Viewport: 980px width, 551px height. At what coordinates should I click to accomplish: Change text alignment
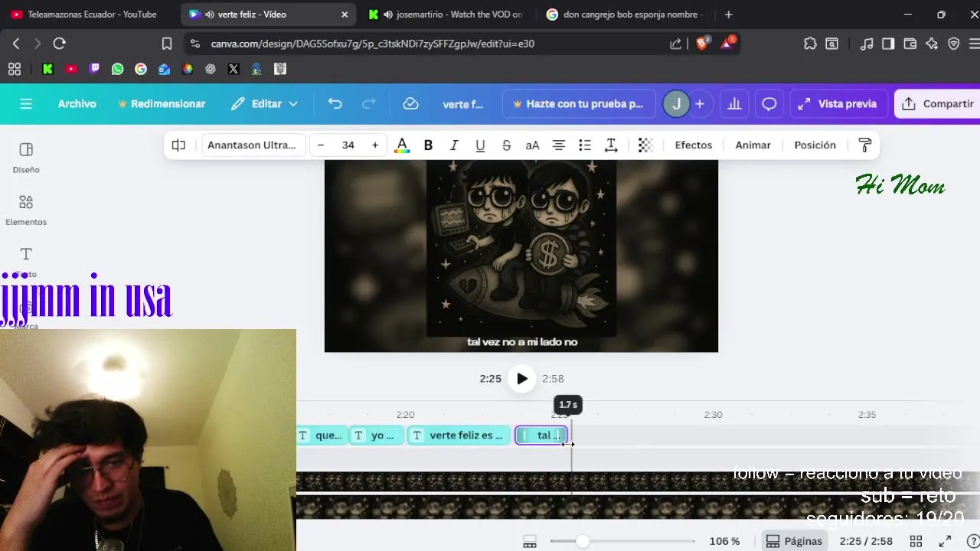tap(559, 145)
